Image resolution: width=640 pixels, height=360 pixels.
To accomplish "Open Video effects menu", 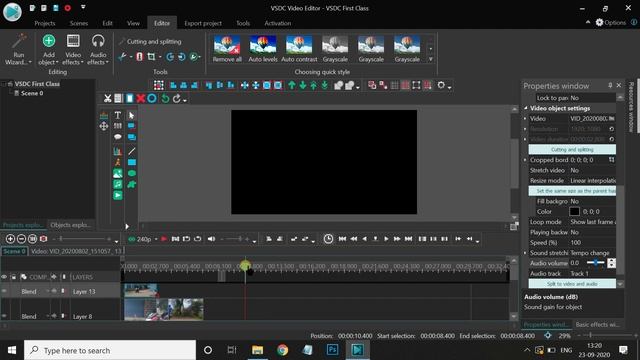I will (73, 49).
